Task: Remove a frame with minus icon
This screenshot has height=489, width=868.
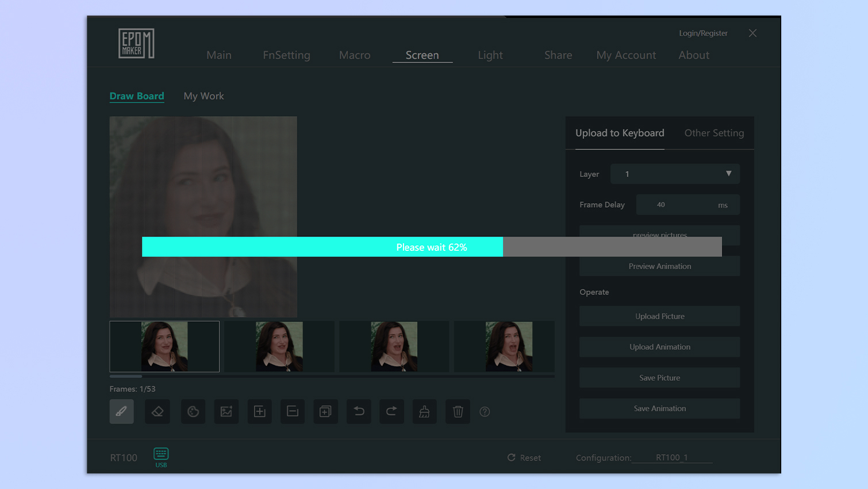Action: pyautogui.click(x=293, y=411)
